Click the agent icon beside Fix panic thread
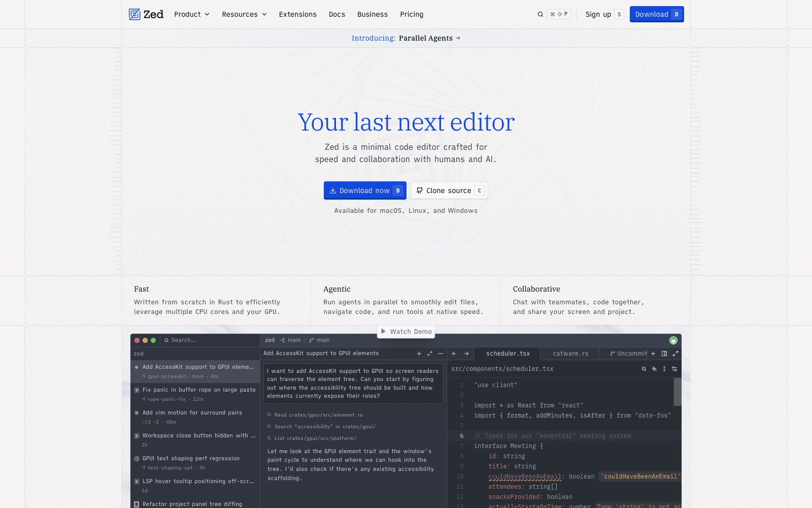Image resolution: width=812 pixels, height=508 pixels. click(137, 390)
